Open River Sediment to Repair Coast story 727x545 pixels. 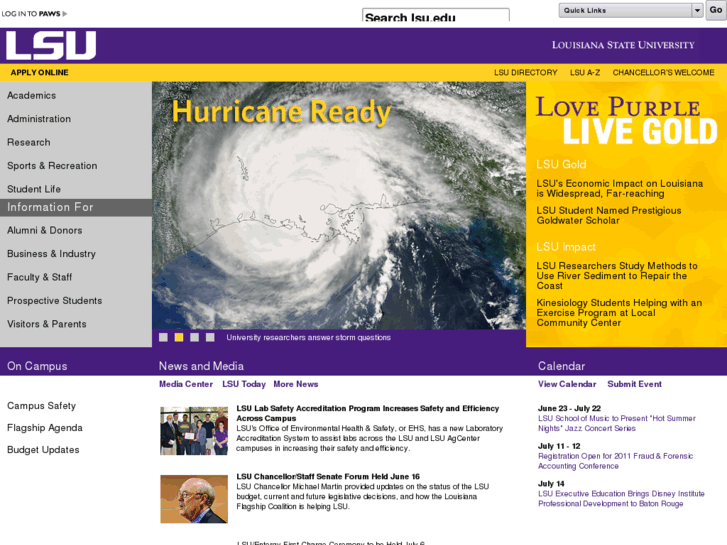click(x=617, y=276)
